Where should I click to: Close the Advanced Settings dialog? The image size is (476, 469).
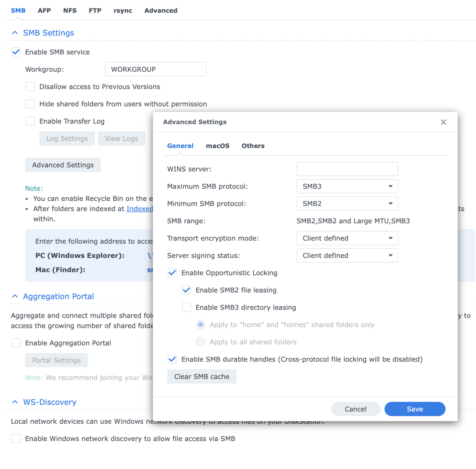click(443, 122)
